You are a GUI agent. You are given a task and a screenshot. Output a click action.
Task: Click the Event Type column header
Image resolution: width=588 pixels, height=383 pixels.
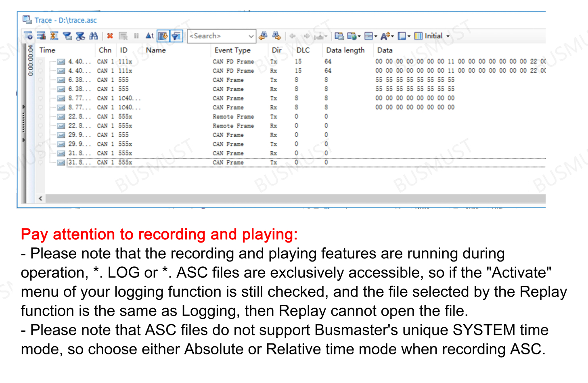coord(232,50)
